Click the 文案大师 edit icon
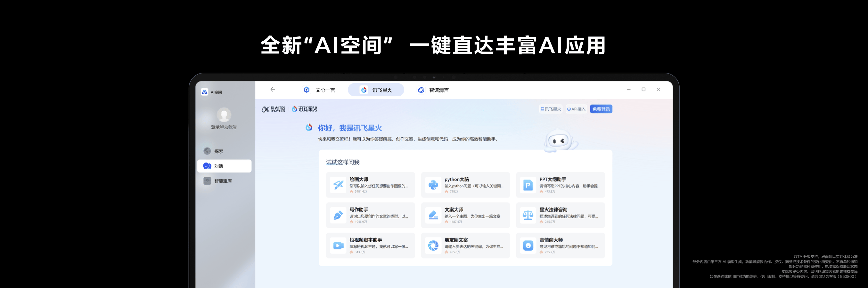 pos(433,215)
